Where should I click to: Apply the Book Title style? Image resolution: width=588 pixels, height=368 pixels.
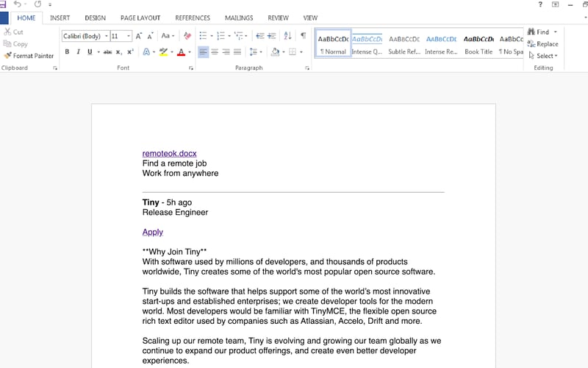coord(478,44)
